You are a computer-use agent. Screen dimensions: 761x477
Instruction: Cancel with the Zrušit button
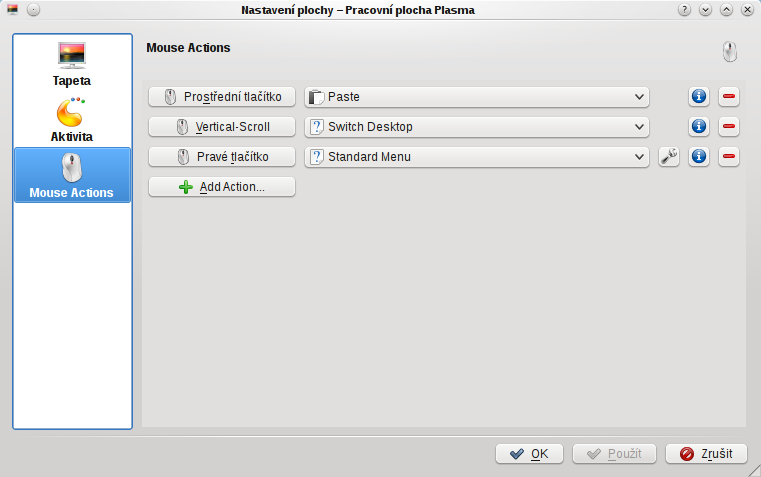click(706, 454)
